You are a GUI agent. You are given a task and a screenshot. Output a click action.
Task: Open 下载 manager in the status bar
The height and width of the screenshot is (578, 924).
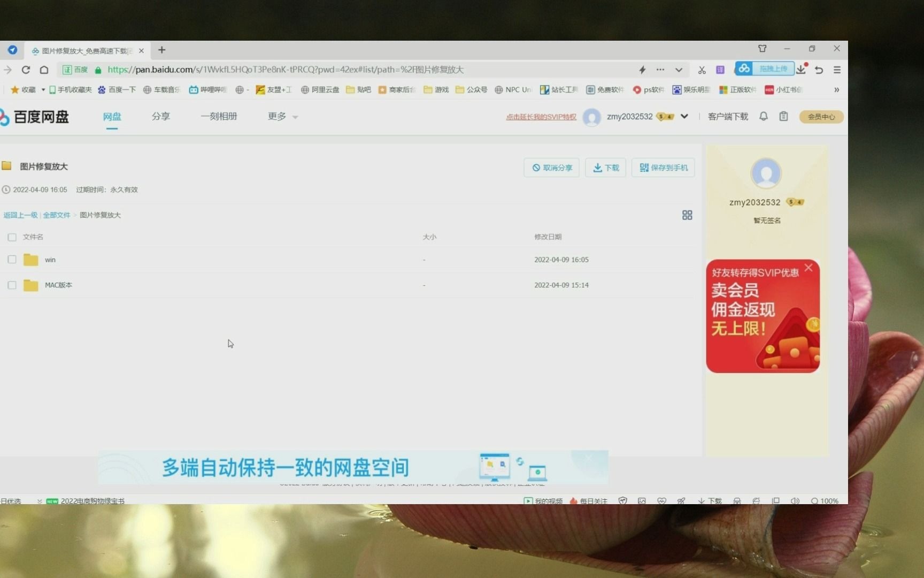pyautogui.click(x=710, y=501)
